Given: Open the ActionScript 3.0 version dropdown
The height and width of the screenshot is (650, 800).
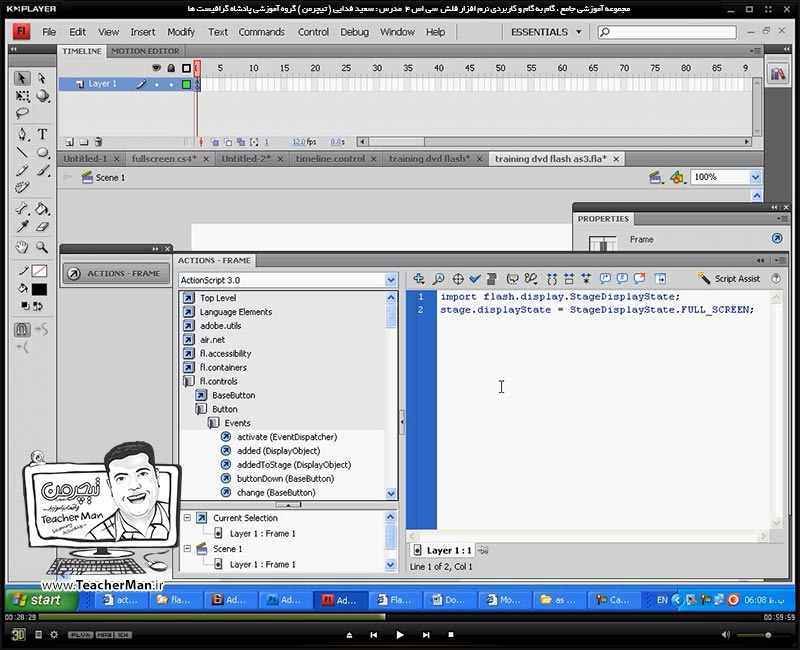Looking at the screenshot, I should (390, 280).
